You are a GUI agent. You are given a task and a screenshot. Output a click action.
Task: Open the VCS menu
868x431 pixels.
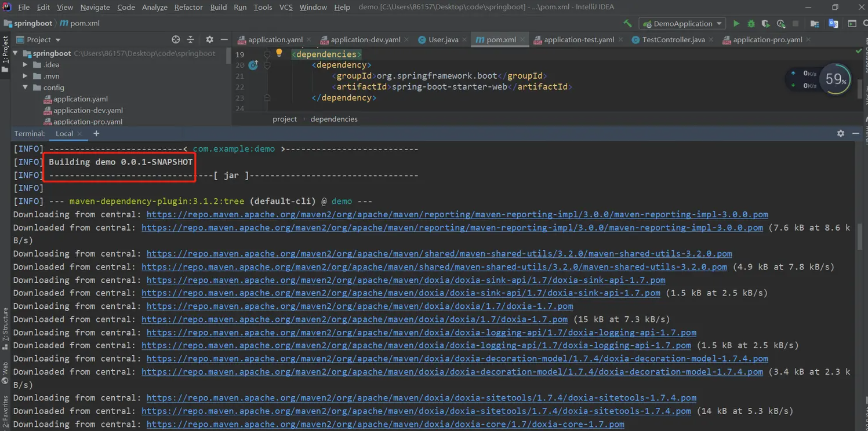(x=286, y=7)
